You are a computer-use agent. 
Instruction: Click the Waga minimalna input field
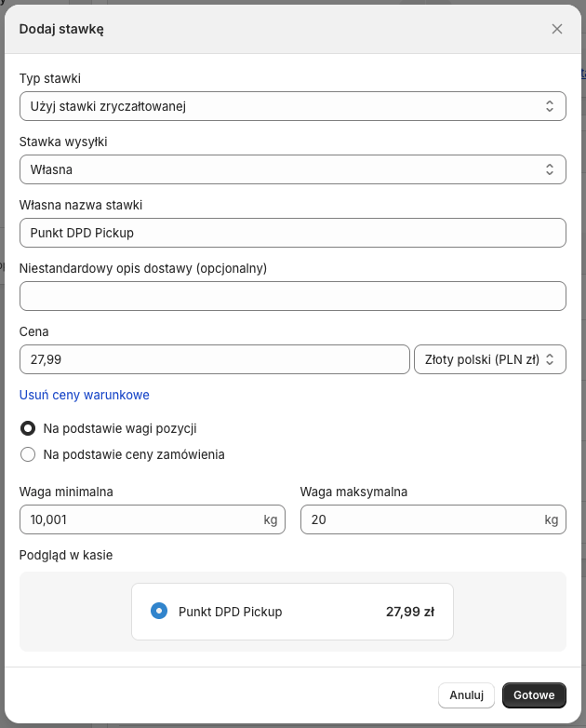pyautogui.click(x=140, y=519)
